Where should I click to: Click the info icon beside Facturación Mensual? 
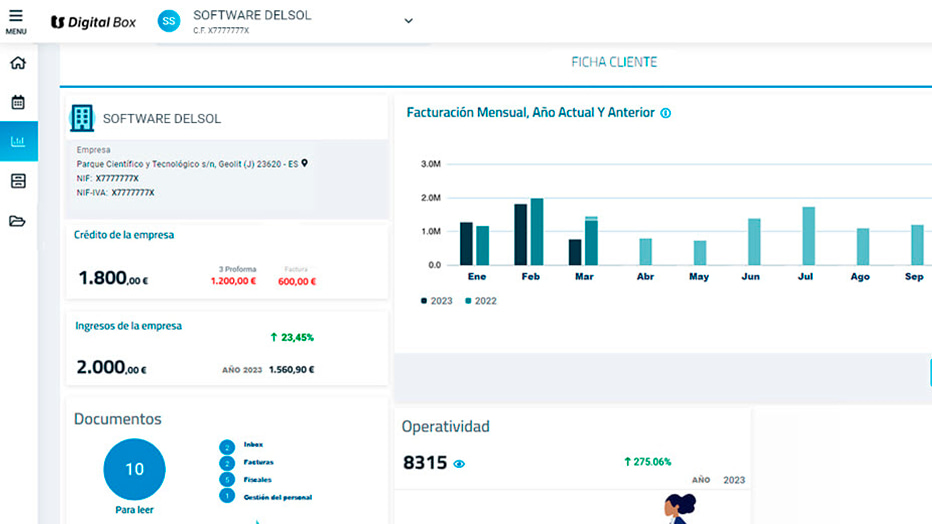click(666, 113)
